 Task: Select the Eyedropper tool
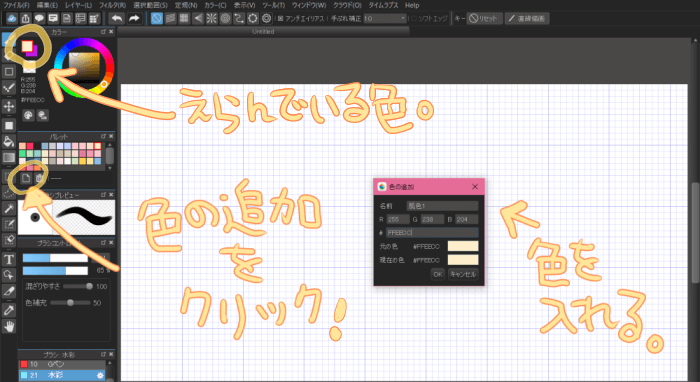[9, 310]
